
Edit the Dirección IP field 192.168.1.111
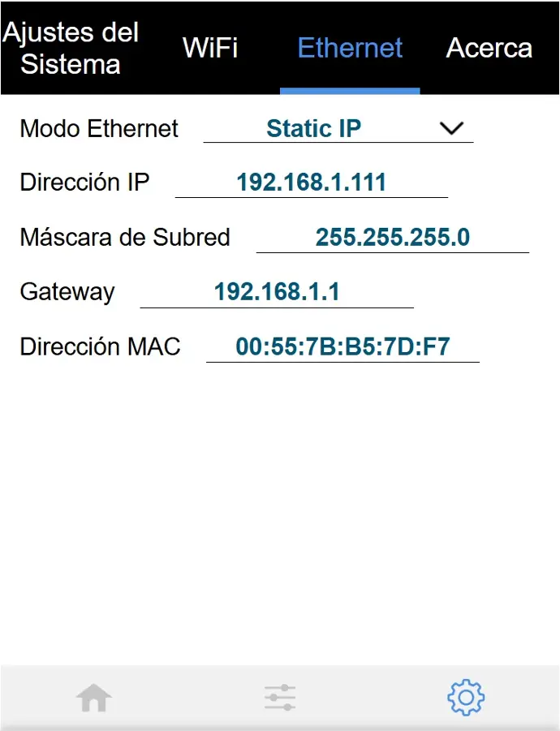pyautogui.click(x=311, y=182)
